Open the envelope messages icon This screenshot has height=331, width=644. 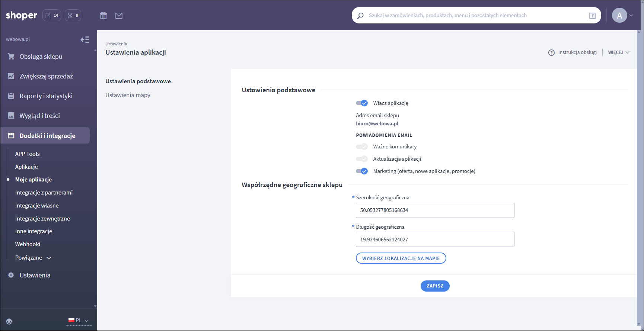click(119, 16)
